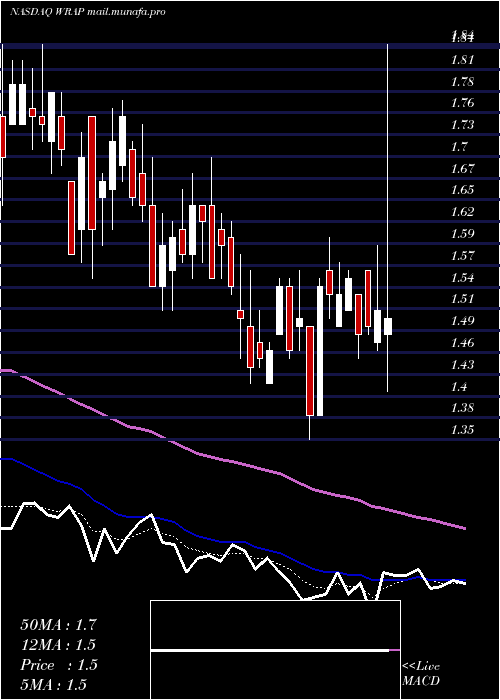This screenshot has width=500, height=700.
Task: Click the 1.57 price axis label
Action: tap(462, 255)
